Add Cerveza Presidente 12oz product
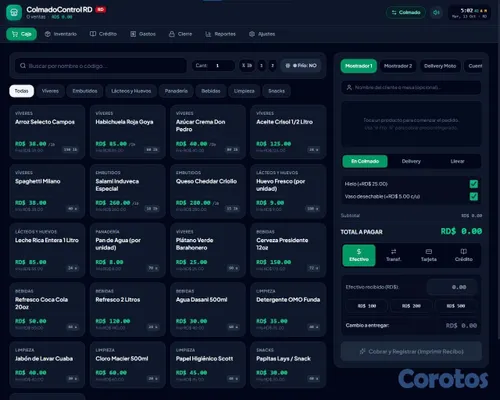 (288, 250)
